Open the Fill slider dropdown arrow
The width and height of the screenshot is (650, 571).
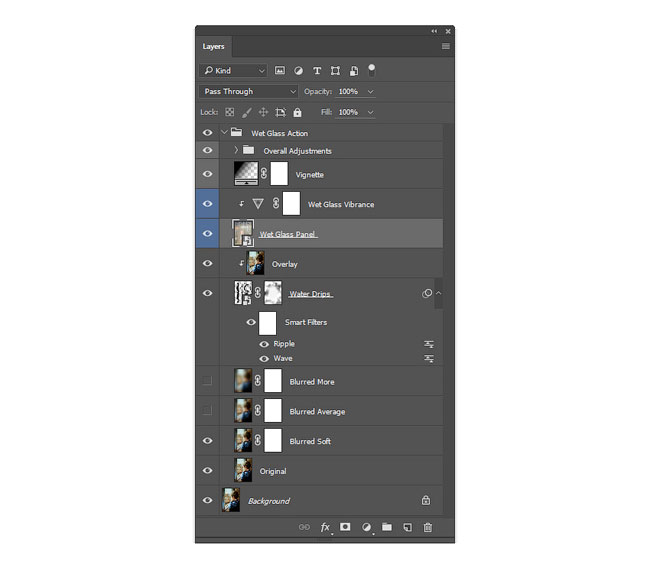370,112
